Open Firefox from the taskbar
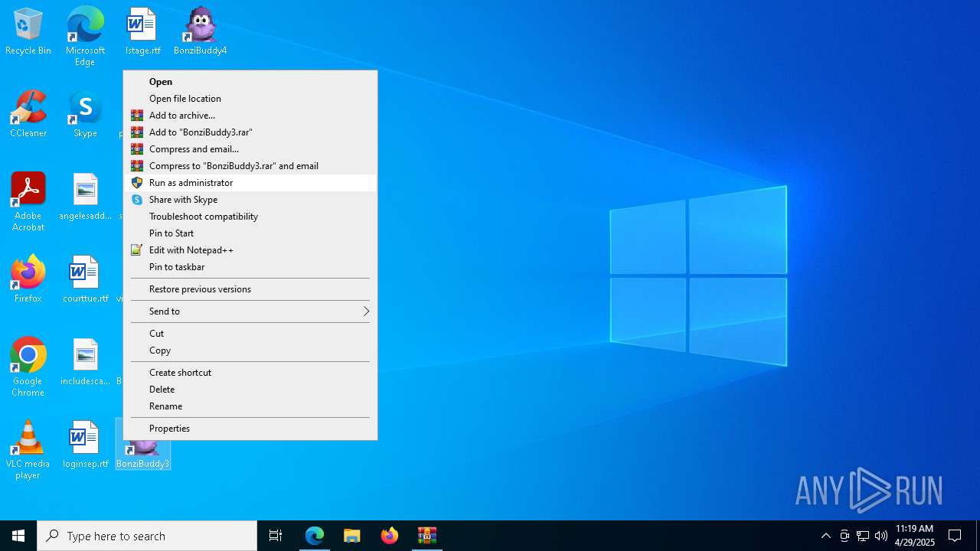The image size is (980, 551). [x=390, y=536]
